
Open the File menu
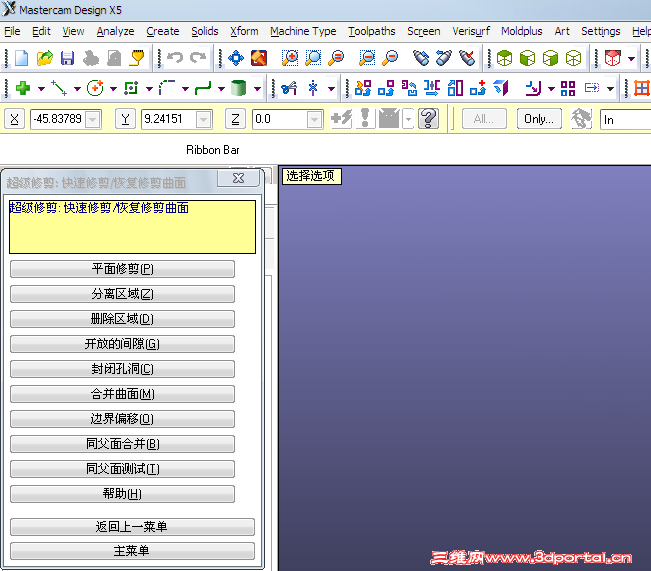(12, 31)
